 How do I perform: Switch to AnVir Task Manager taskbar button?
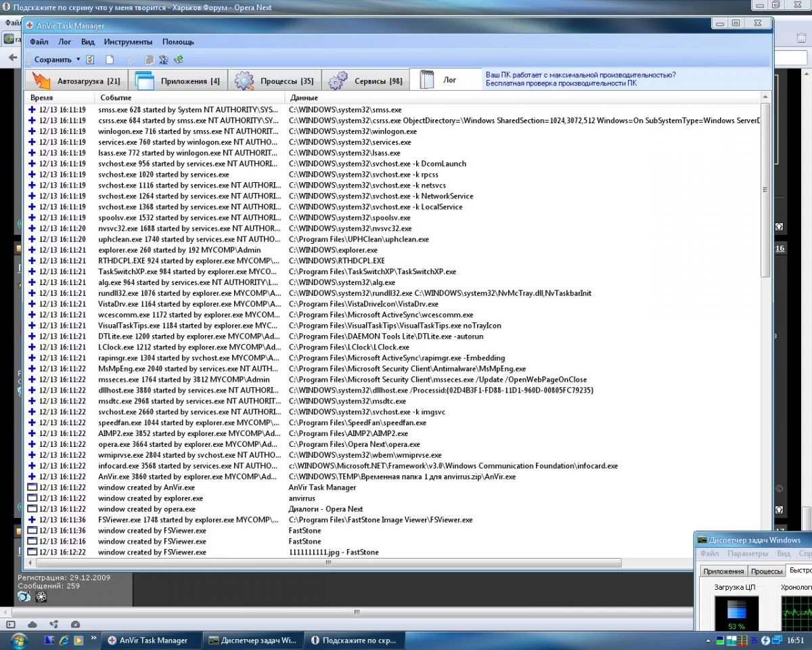pos(153,641)
